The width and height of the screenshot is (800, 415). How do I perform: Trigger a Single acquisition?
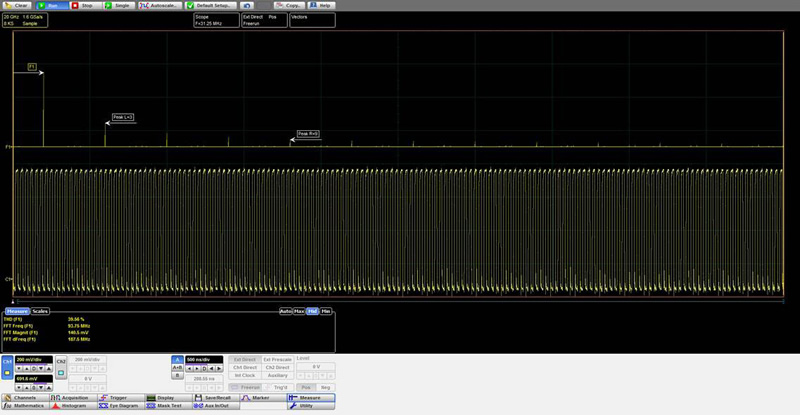coord(120,5)
